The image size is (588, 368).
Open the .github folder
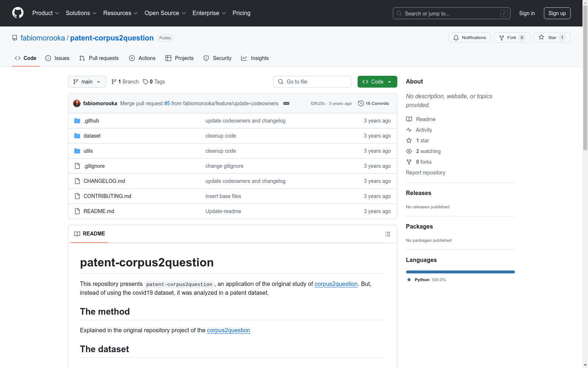coord(91,121)
